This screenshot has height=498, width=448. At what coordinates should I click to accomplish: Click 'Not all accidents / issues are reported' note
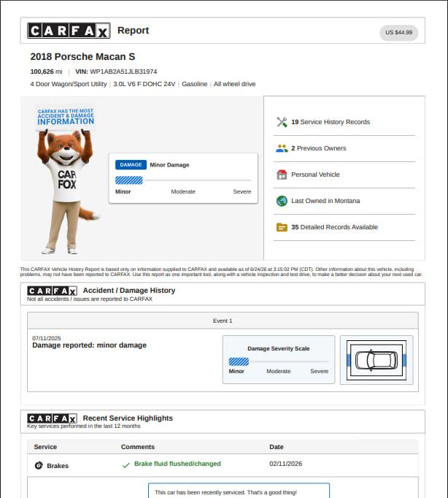90,299
